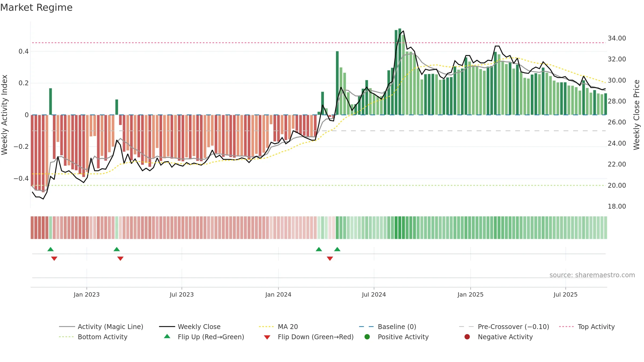
Task: Toggle the Baseline (0) legend entry
Action: [x=387, y=327]
